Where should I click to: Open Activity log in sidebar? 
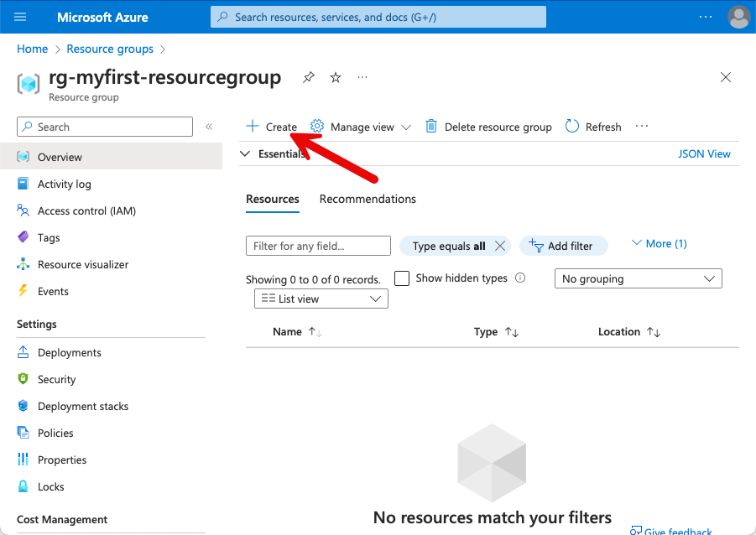click(x=64, y=184)
